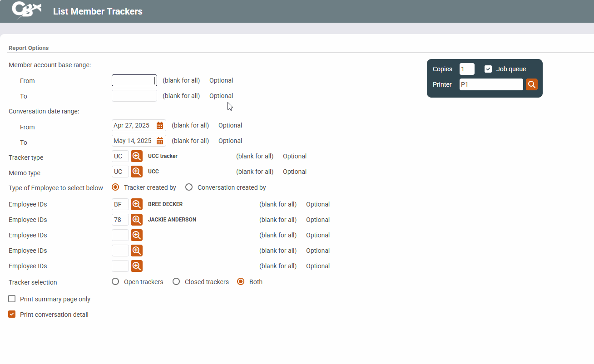Select Open trackers radio button
Screen dimensions: 594x364
click(115, 282)
